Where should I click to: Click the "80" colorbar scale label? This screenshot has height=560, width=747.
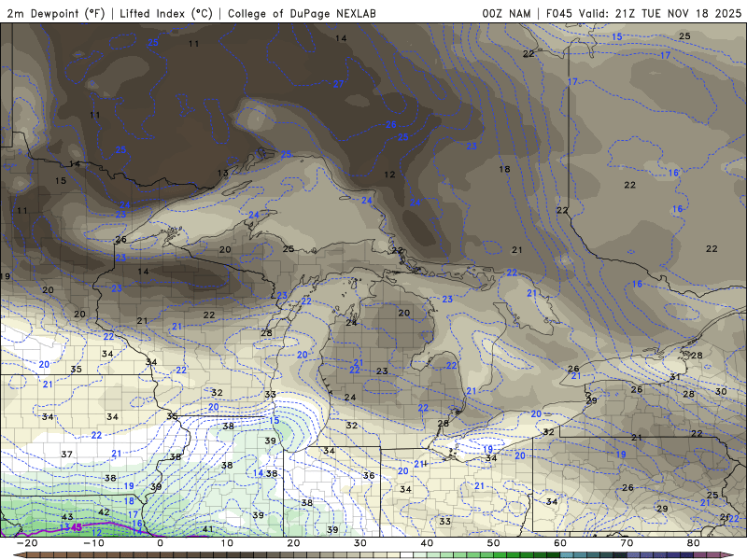pos(694,543)
